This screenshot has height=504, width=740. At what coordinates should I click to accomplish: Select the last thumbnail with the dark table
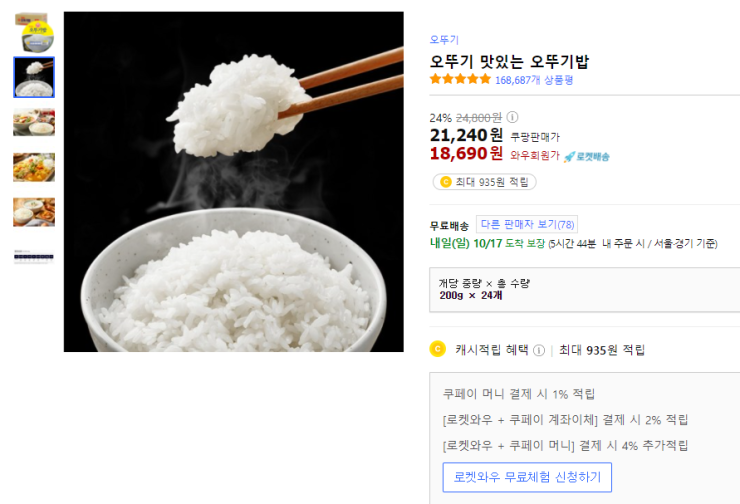[34, 256]
